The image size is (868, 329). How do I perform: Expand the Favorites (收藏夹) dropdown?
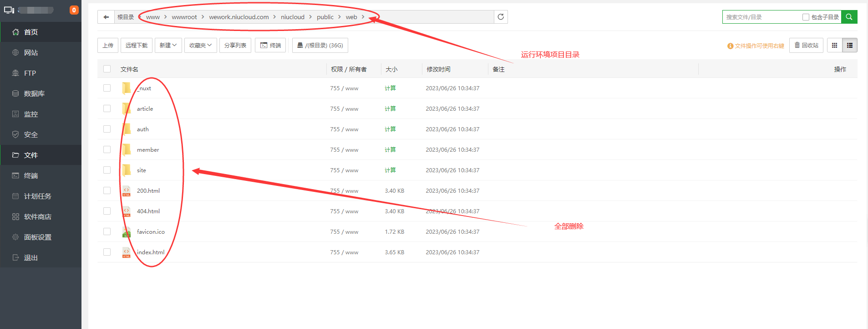[200, 46]
